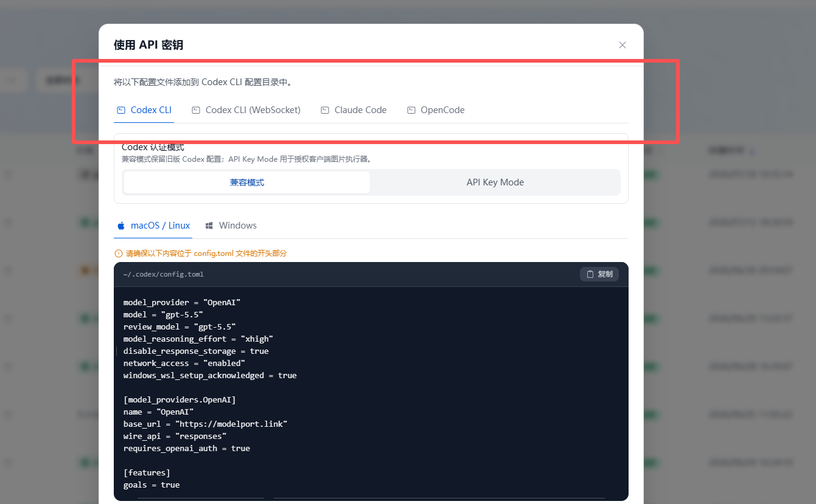Click the orange warning info icon
This screenshot has width=816, height=504.
[119, 254]
